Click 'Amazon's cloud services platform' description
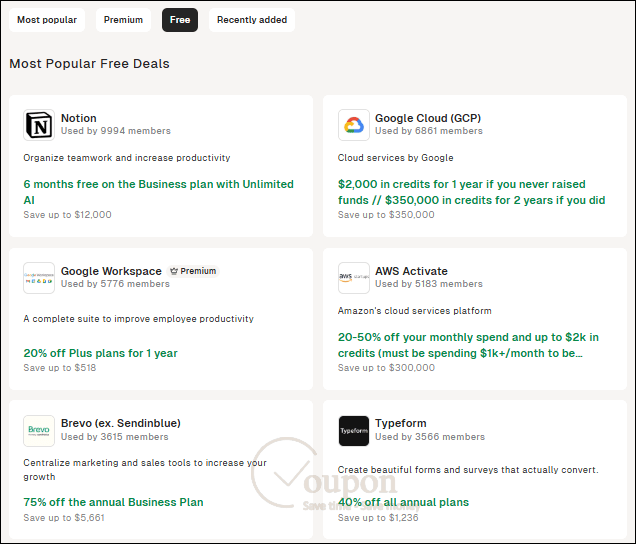The width and height of the screenshot is (636, 544). pyautogui.click(x=415, y=311)
